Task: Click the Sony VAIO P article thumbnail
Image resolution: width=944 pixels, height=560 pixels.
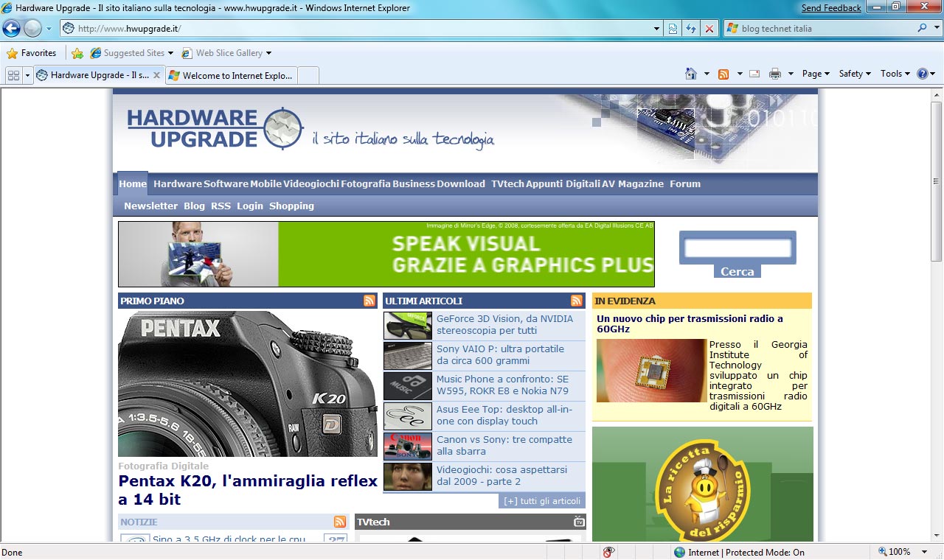Action: tap(408, 355)
